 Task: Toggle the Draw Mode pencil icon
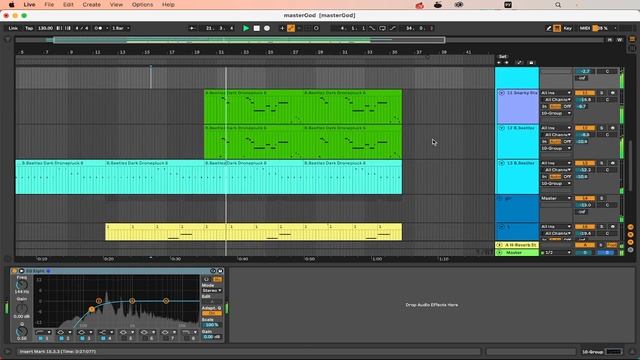coord(549,28)
